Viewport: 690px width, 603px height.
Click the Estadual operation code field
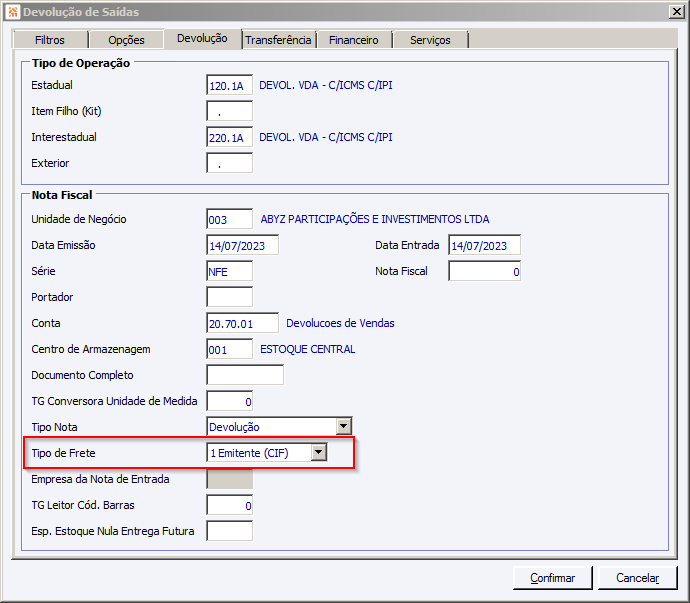(229, 85)
